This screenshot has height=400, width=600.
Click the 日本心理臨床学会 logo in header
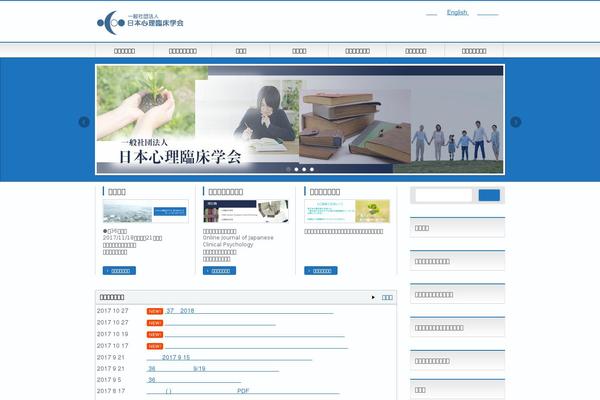(x=140, y=23)
